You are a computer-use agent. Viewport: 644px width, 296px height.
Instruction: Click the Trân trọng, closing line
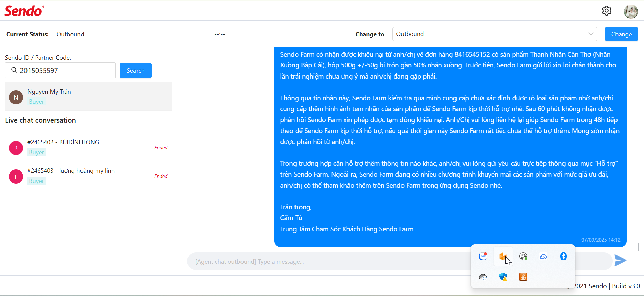click(x=296, y=207)
